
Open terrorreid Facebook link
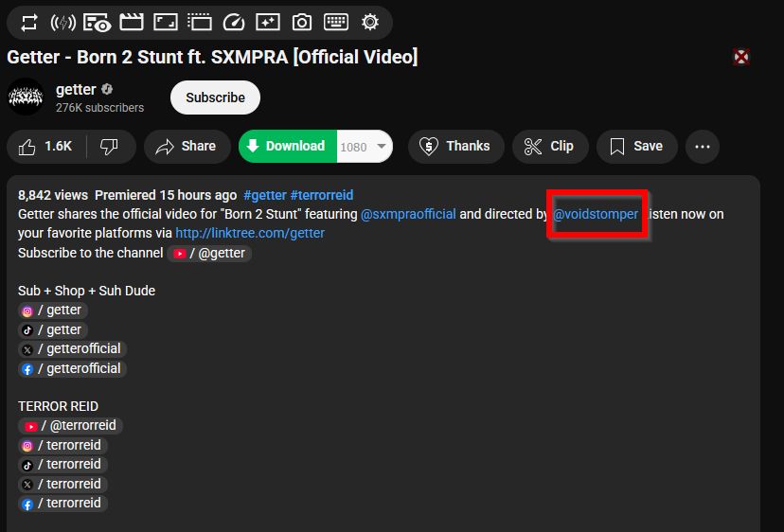pos(62,504)
